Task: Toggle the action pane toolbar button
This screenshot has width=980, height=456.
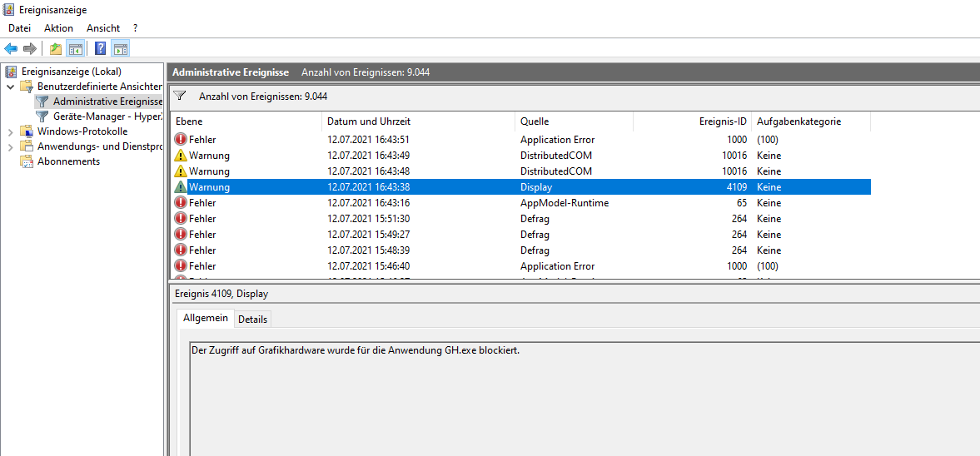Action: coord(121,49)
